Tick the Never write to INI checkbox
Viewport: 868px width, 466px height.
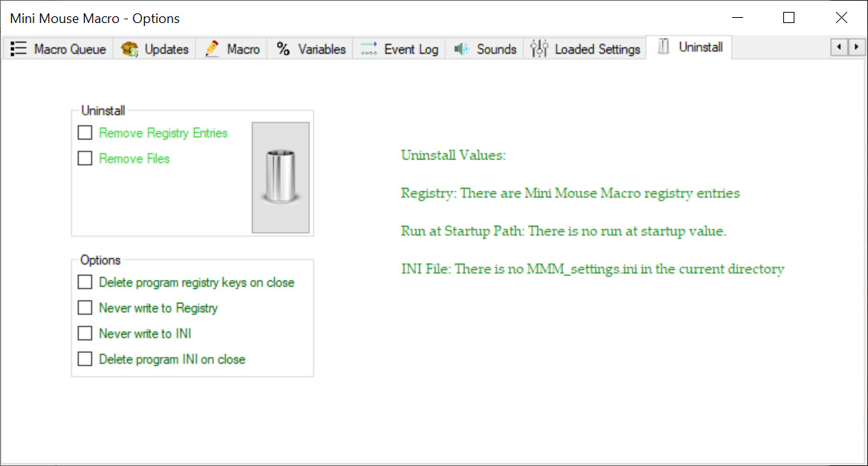(x=85, y=333)
